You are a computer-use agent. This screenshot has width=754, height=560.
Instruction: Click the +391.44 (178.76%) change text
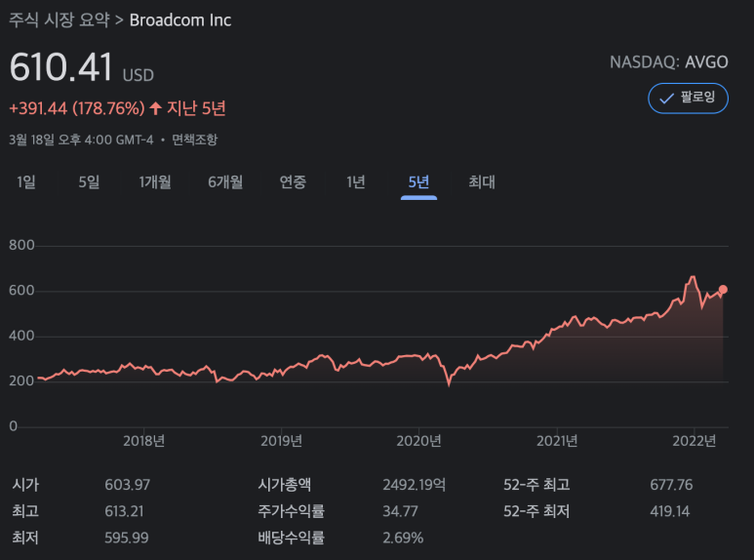(x=77, y=108)
